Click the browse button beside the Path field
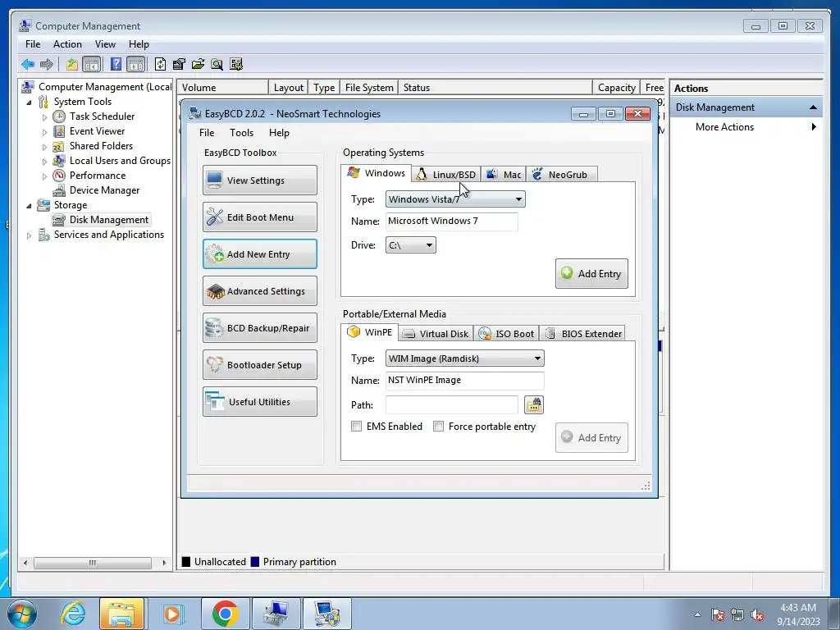840x630 pixels. (533, 405)
